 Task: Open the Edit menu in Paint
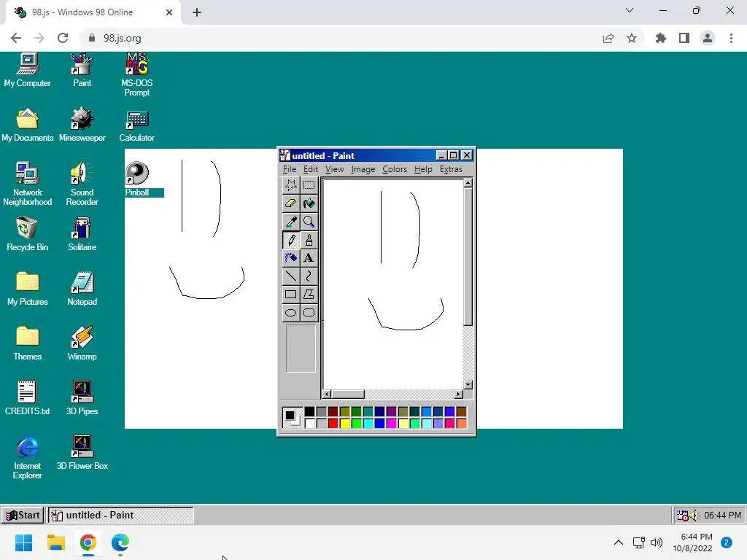point(311,169)
